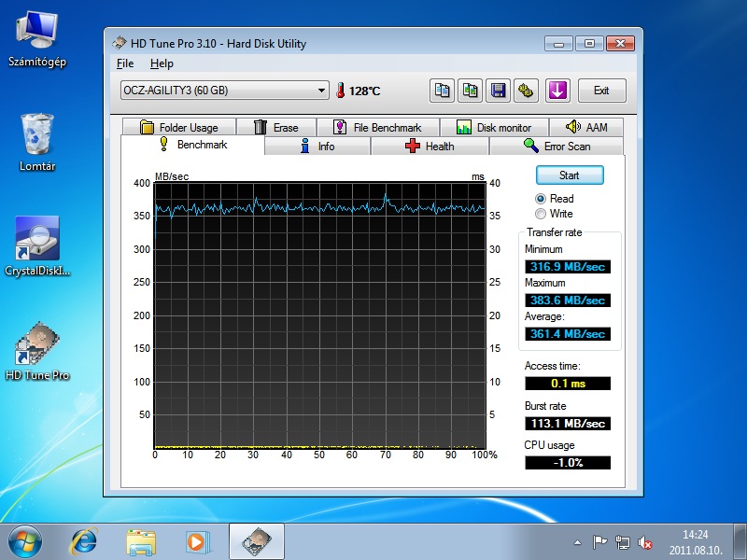The height and width of the screenshot is (560, 747).
Task: Activate HD Tune taskbar button
Action: click(257, 541)
